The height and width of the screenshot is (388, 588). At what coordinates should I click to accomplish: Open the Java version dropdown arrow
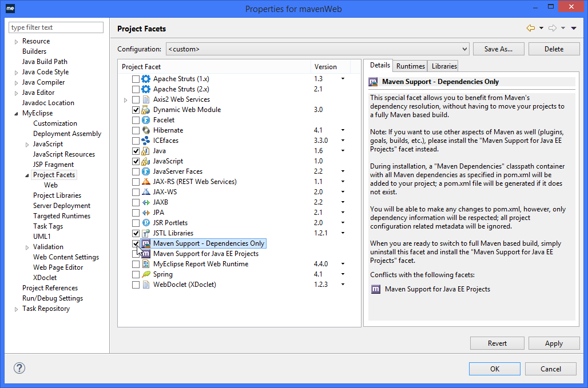pos(343,151)
